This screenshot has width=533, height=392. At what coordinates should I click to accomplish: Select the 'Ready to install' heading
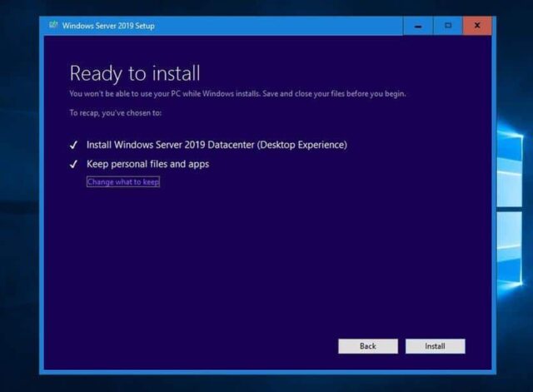pyautogui.click(x=135, y=74)
